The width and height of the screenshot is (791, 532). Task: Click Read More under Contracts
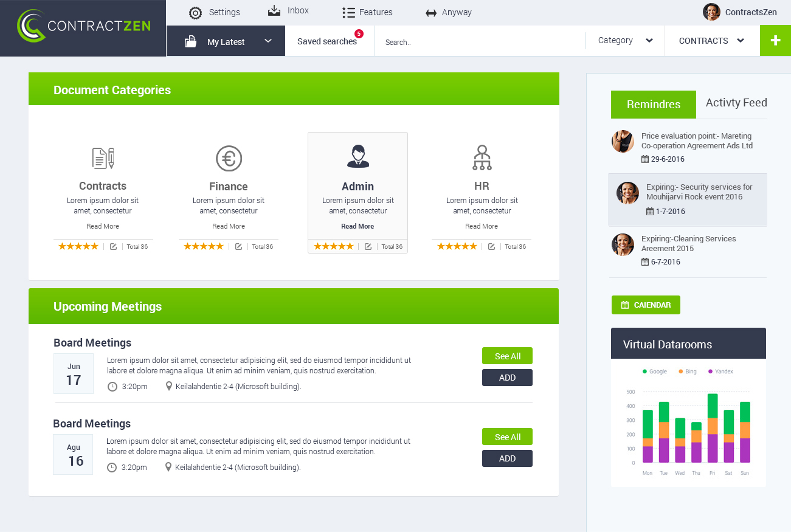pos(103,226)
